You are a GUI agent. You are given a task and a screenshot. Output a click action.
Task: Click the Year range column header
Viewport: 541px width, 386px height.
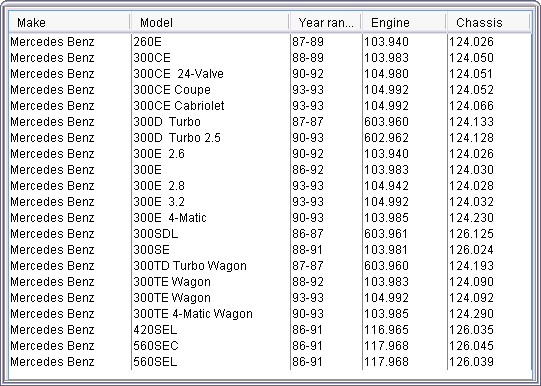(x=325, y=22)
